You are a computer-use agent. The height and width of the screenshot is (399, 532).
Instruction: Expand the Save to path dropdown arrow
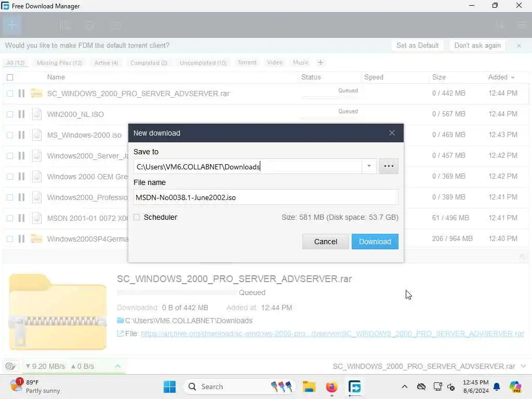tap(369, 166)
